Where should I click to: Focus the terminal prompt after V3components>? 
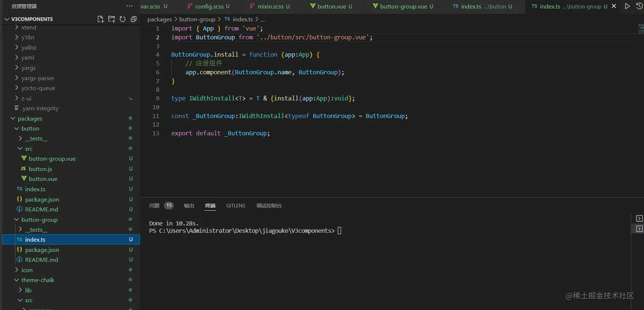pyautogui.click(x=339, y=231)
